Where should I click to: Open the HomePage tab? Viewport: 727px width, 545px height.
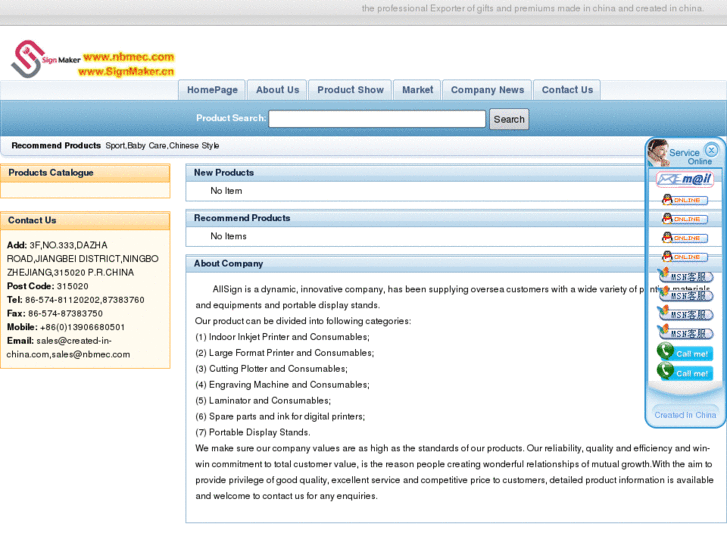coord(212,90)
